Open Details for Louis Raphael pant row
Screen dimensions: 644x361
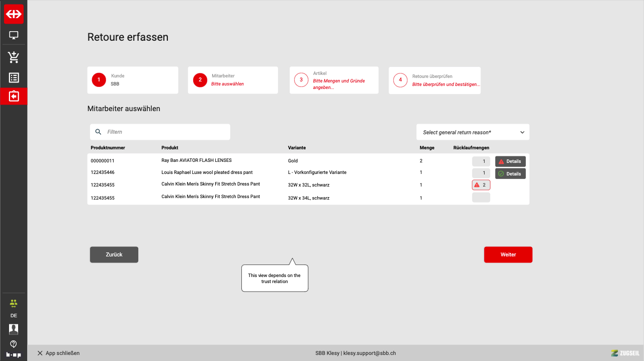click(510, 173)
